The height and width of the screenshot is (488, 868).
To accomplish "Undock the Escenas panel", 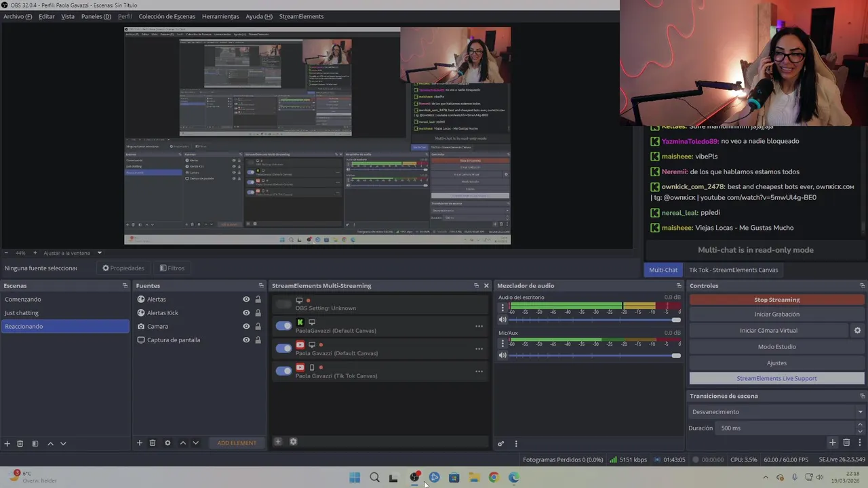I will [x=125, y=285].
